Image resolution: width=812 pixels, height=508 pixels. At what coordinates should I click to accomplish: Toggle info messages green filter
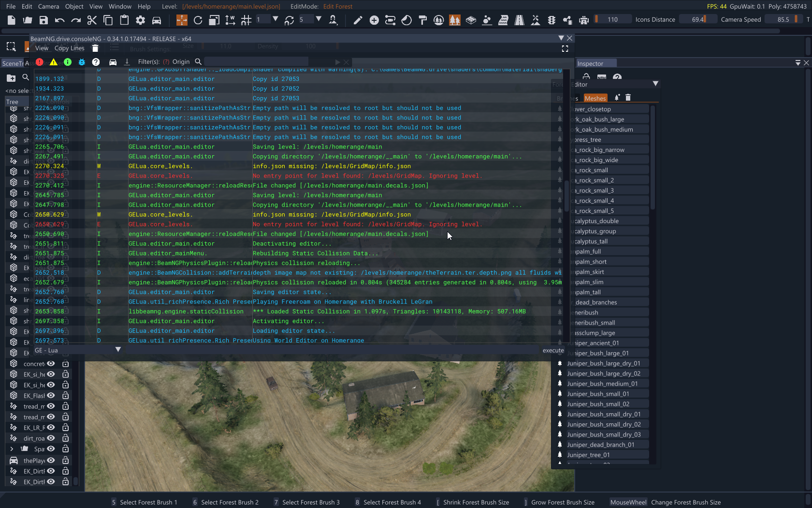(68, 62)
